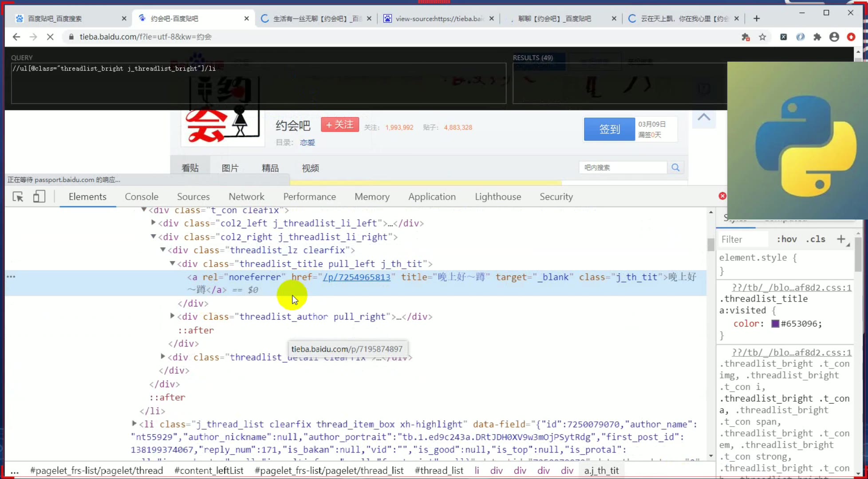
Task: Click the #653096 color swatch
Action: pos(775,323)
